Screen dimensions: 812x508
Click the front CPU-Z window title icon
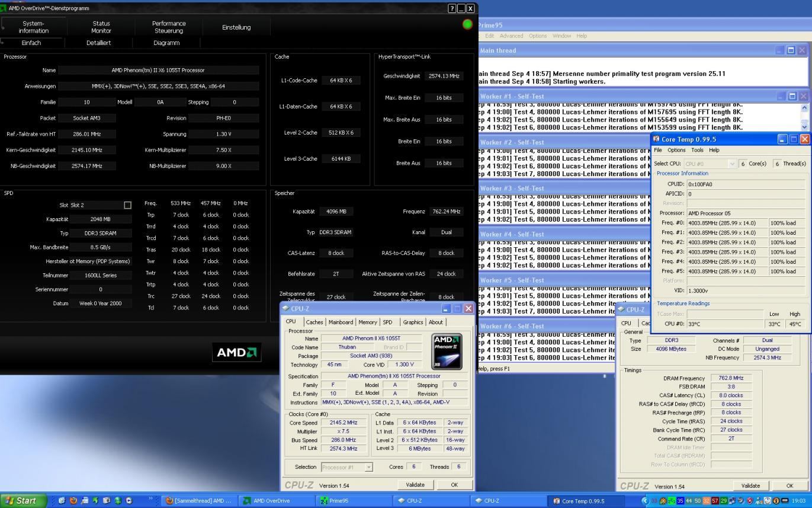pos(285,309)
